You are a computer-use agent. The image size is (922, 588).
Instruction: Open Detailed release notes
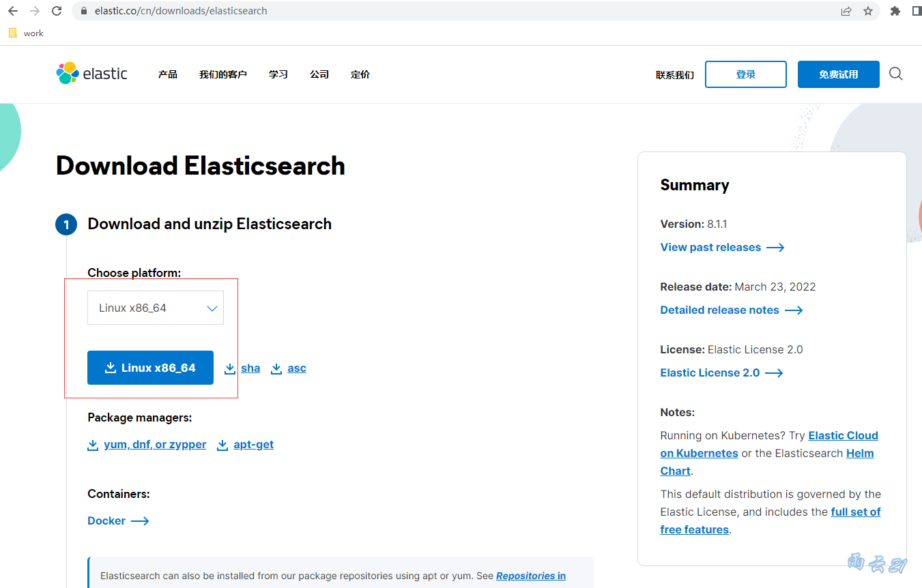coord(719,310)
